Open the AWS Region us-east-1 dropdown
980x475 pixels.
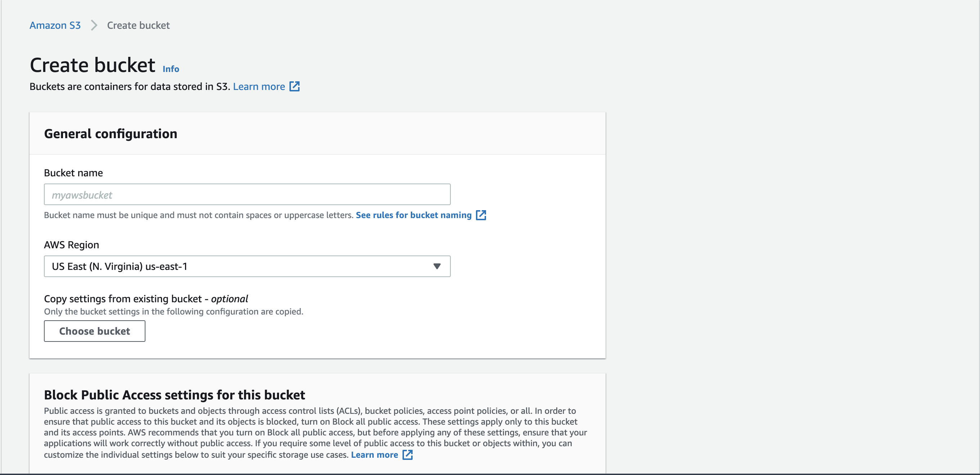pos(247,266)
